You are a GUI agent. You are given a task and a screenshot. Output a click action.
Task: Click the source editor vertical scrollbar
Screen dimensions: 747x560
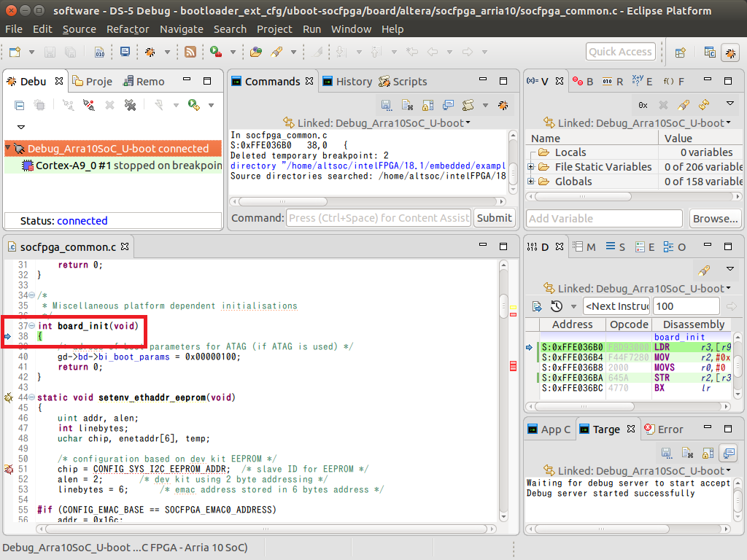[x=503, y=307]
